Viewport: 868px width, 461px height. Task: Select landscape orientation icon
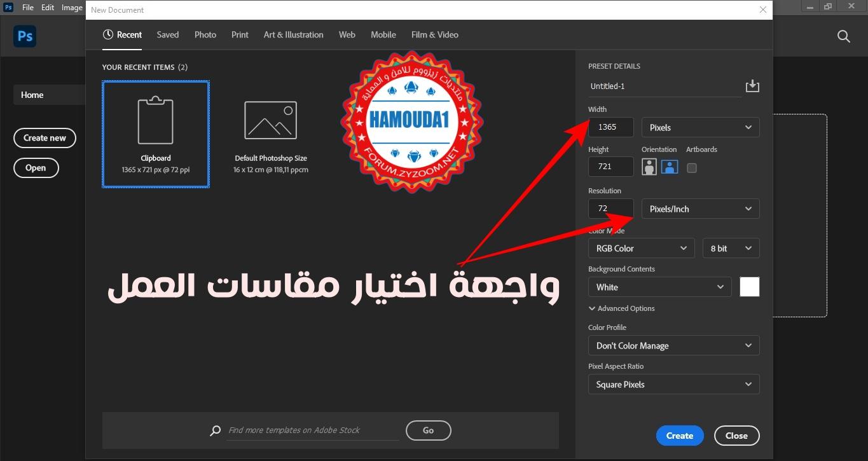pyautogui.click(x=670, y=167)
